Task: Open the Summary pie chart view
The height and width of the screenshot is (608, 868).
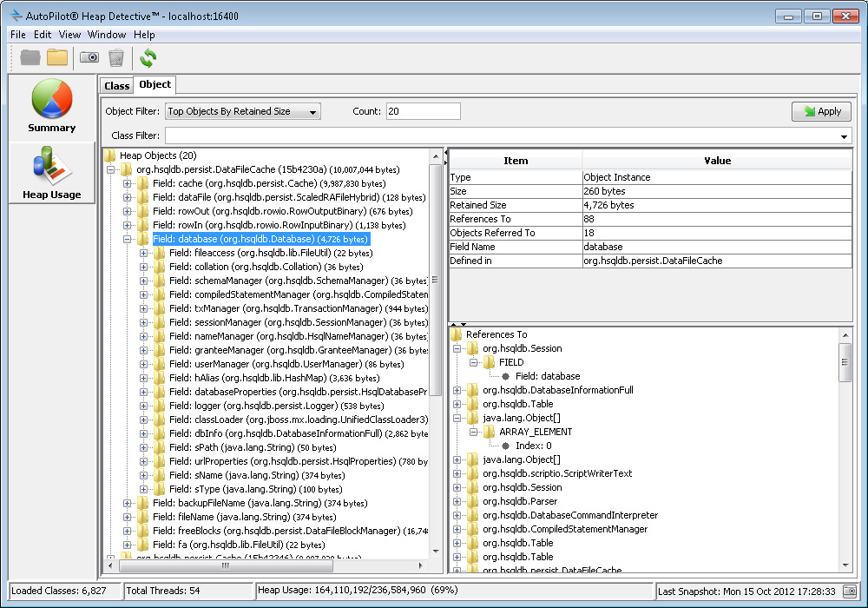Action: coord(52,106)
